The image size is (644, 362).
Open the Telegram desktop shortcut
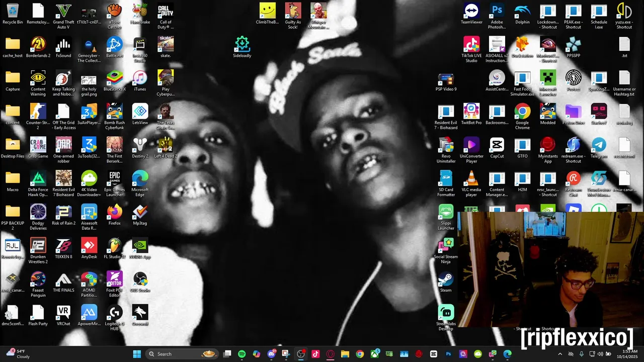tap(599, 148)
